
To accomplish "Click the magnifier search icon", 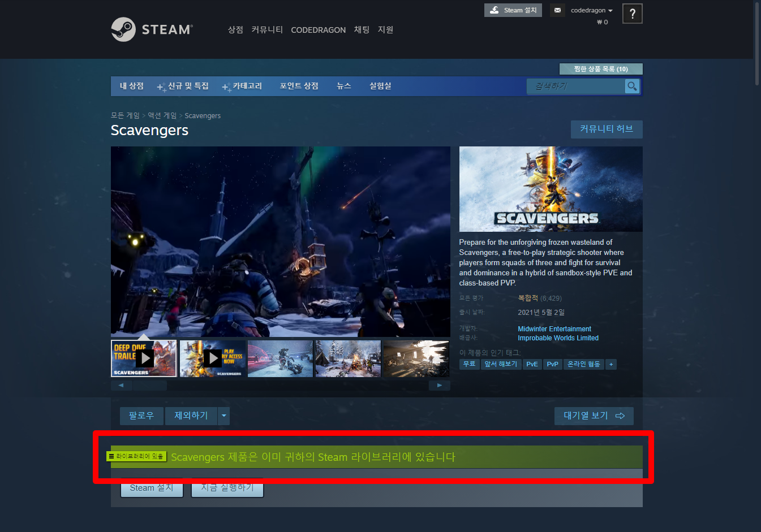I will point(632,86).
